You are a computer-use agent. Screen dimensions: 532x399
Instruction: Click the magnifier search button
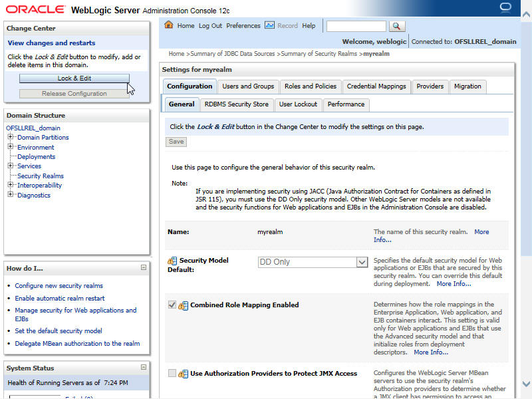pos(396,26)
